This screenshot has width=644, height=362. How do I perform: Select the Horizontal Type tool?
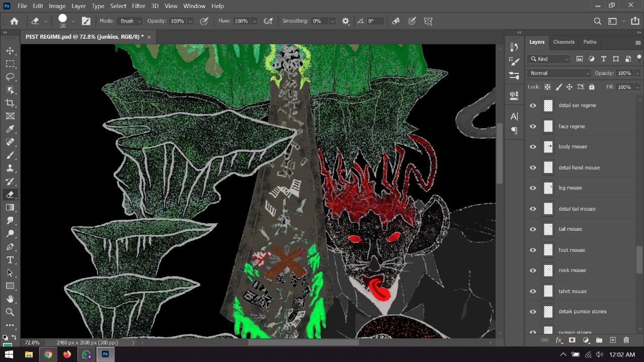10,260
